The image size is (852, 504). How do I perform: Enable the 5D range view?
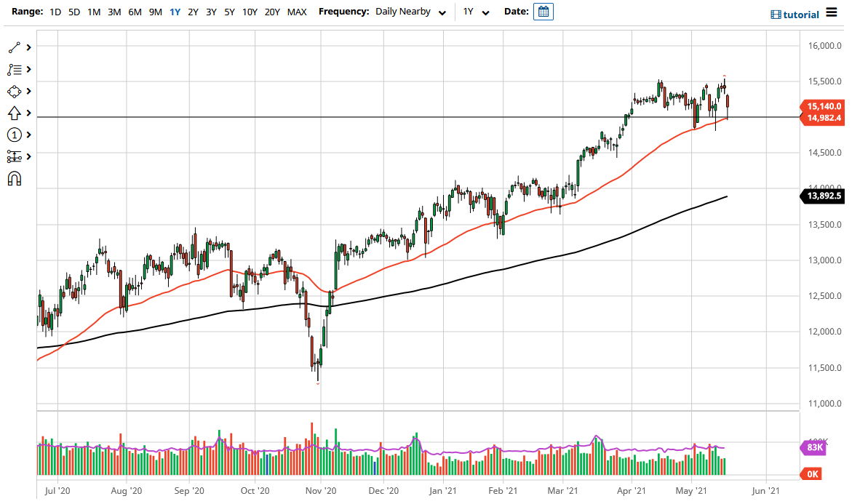tap(73, 12)
